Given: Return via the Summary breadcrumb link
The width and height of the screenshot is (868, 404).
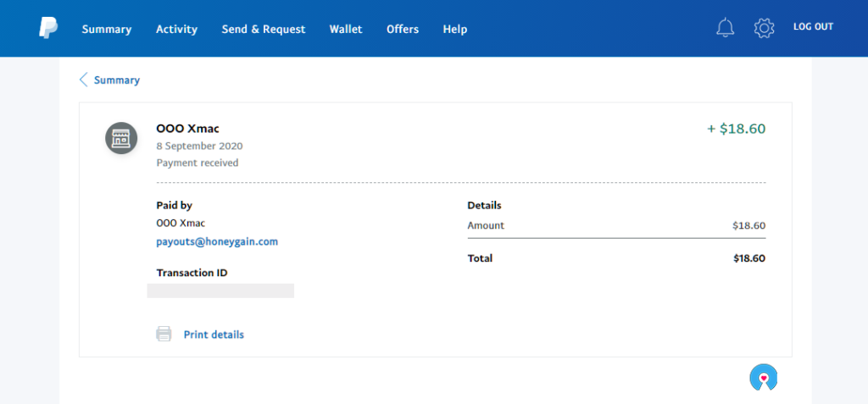Looking at the screenshot, I should point(117,80).
